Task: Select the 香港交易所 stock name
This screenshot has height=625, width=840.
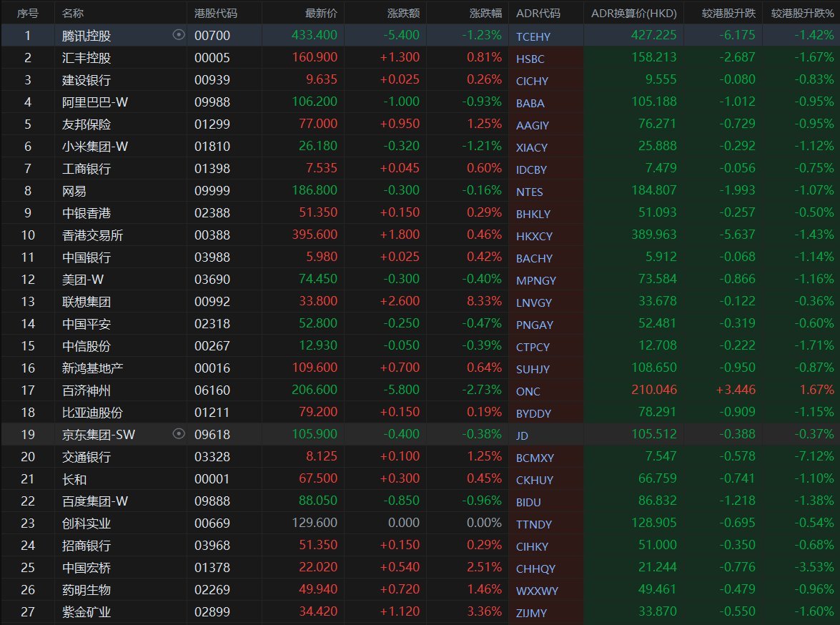Action: 92,235
